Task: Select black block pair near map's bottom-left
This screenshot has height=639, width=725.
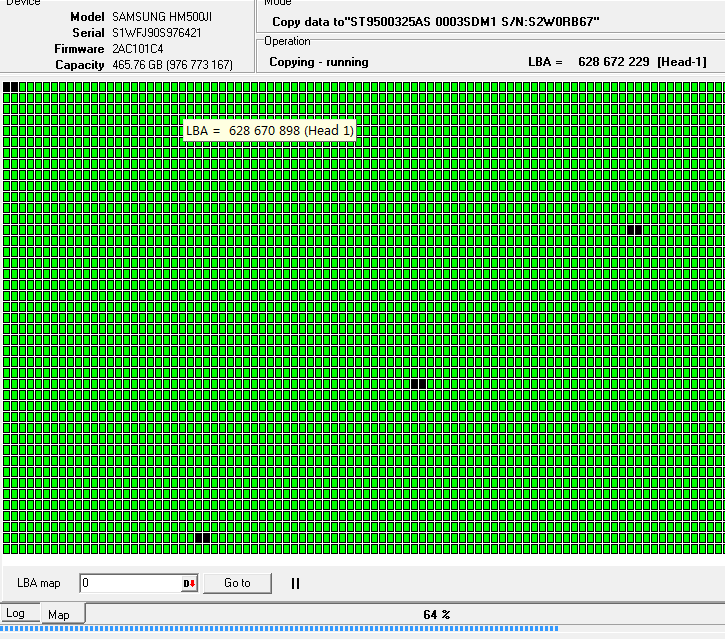Action: [203, 537]
